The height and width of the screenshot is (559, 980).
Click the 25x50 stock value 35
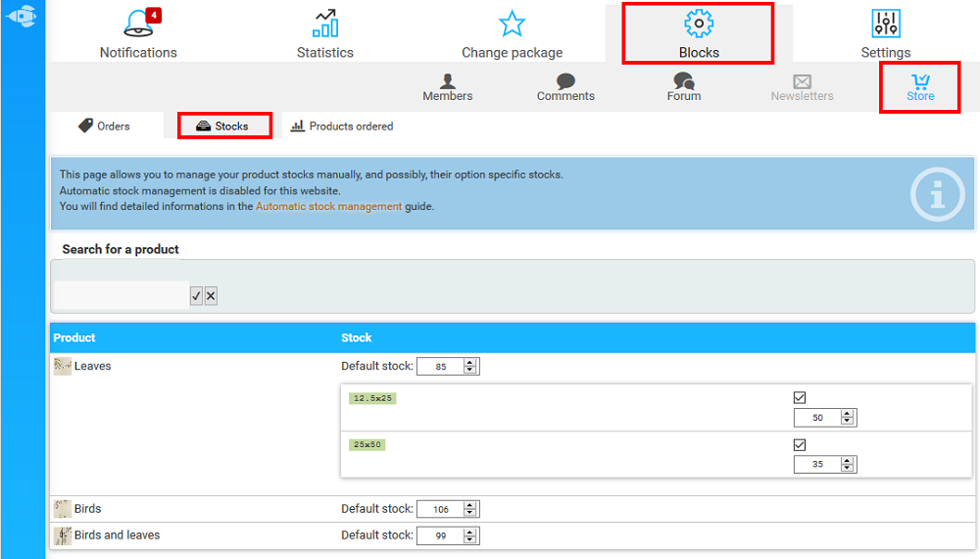point(817,465)
